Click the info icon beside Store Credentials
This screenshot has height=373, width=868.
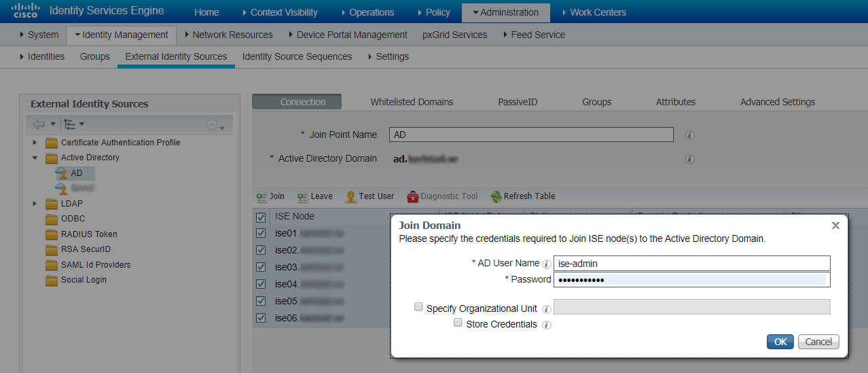click(x=547, y=325)
